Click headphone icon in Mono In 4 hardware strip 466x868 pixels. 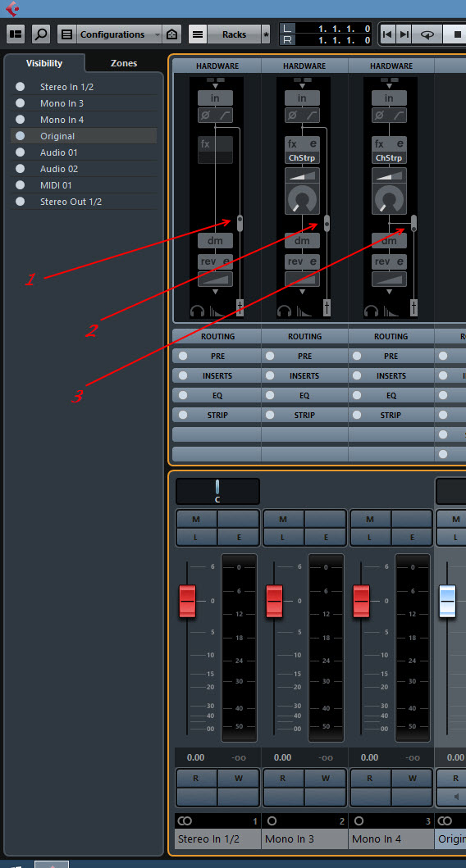(x=371, y=311)
